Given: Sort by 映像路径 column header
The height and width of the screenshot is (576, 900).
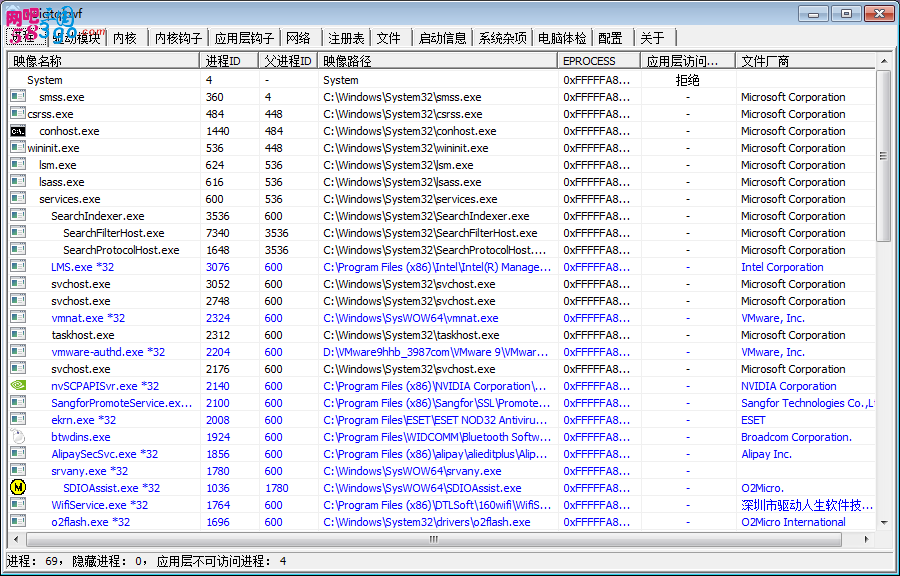Looking at the screenshot, I should [437, 61].
